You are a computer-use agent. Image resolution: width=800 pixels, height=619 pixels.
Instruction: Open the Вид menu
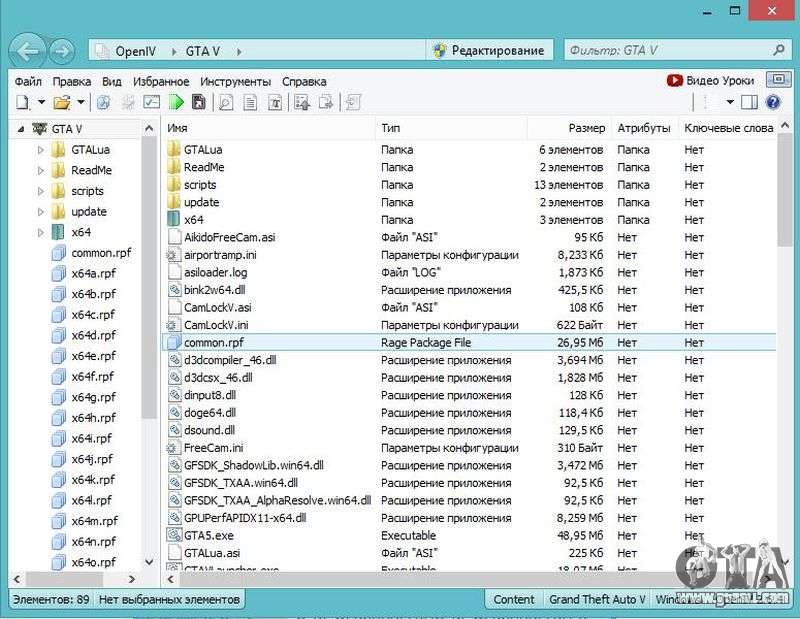(x=111, y=81)
